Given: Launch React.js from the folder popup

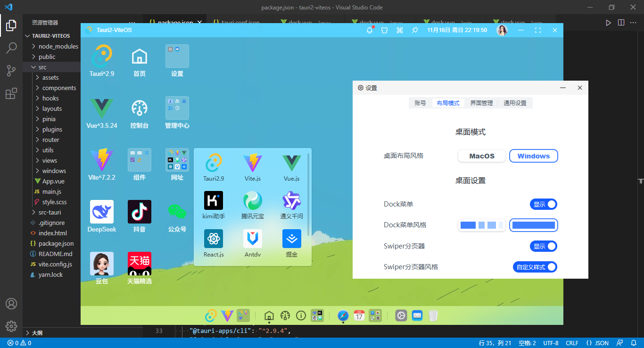Looking at the screenshot, I should 213,239.
